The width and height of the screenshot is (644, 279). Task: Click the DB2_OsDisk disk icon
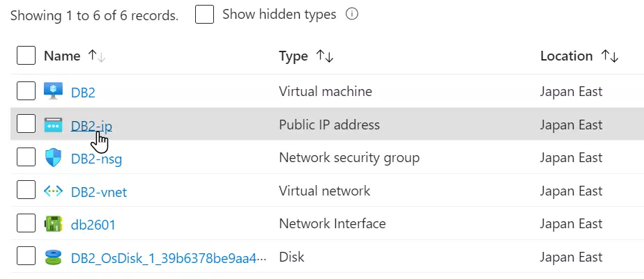click(54, 257)
